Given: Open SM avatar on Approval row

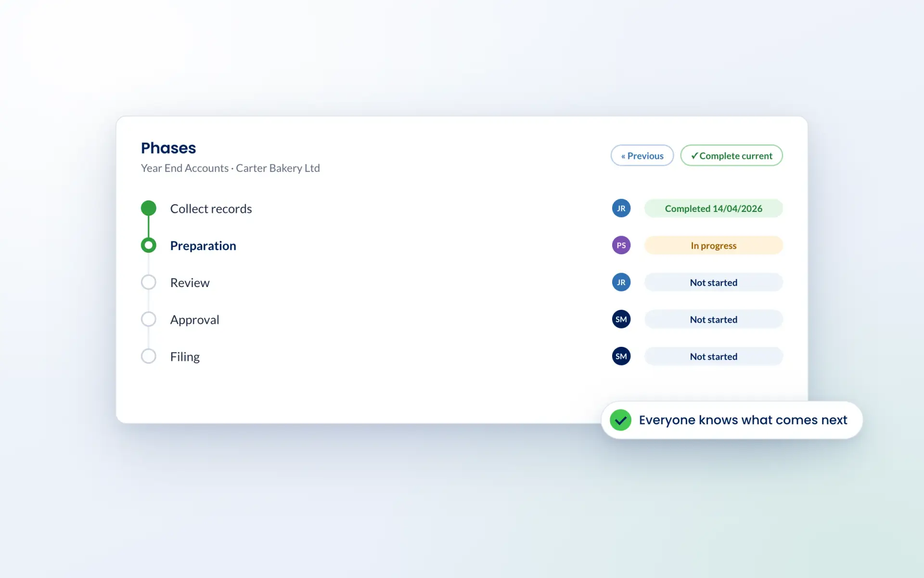Looking at the screenshot, I should point(621,319).
